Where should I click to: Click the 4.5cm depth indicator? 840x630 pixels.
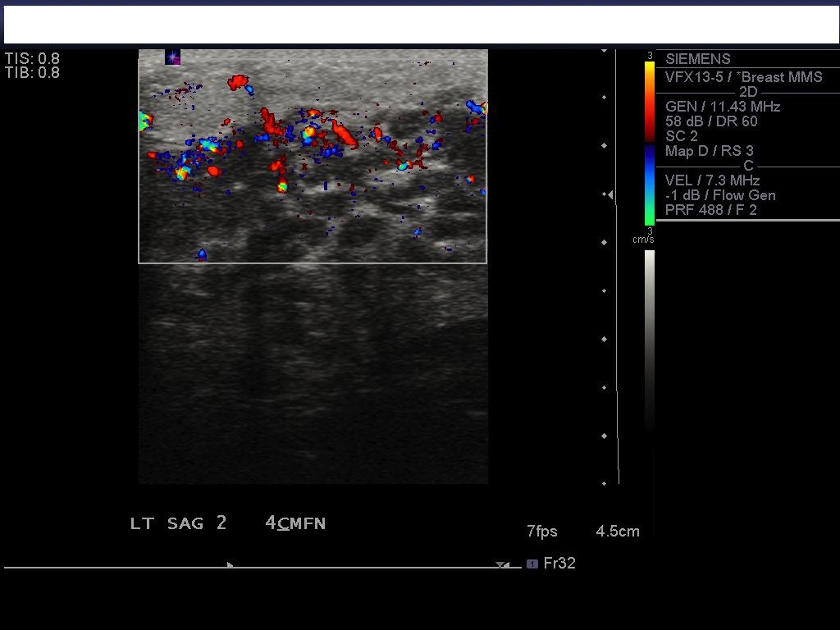[617, 532]
